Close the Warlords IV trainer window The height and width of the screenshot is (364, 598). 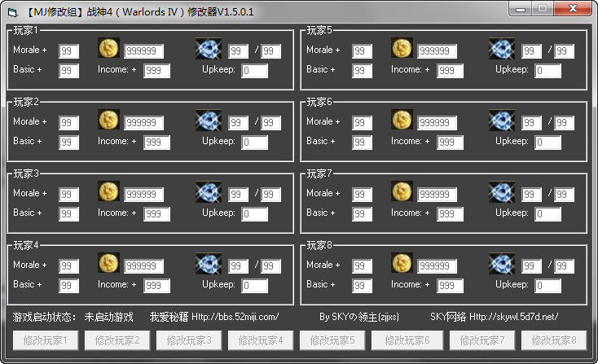[x=573, y=9]
